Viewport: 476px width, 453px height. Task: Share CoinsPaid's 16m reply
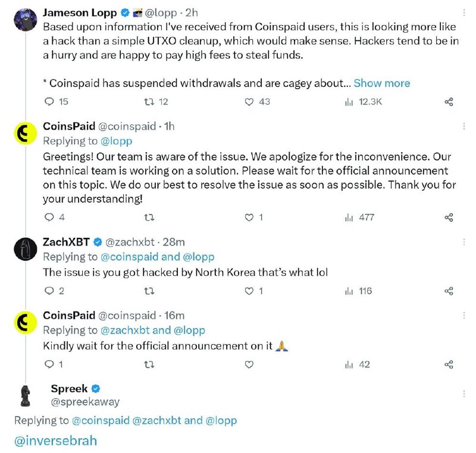(449, 364)
